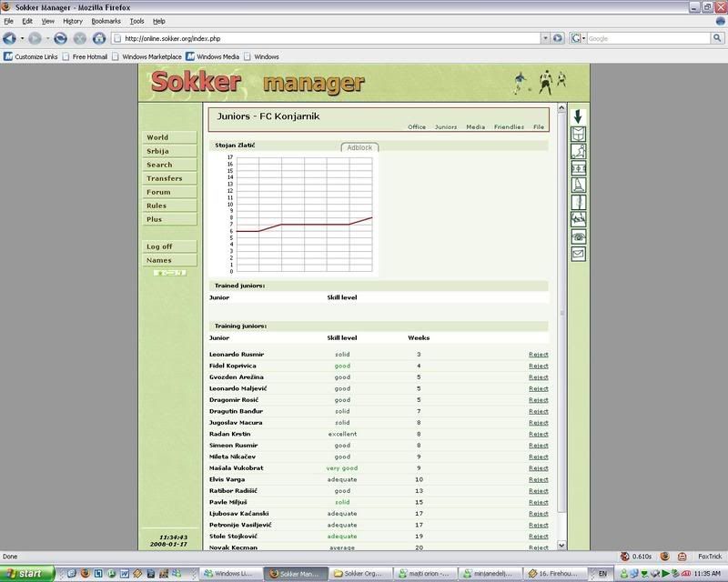Image resolution: width=728 pixels, height=582 pixels.
Task: Click the browser Home button
Action: click(x=99, y=38)
